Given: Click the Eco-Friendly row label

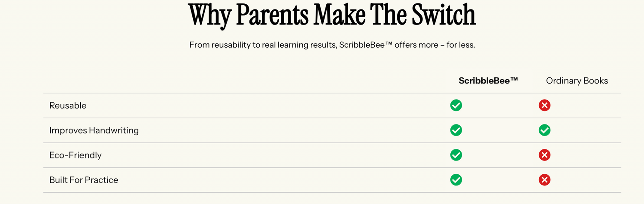Looking at the screenshot, I should pos(76,155).
